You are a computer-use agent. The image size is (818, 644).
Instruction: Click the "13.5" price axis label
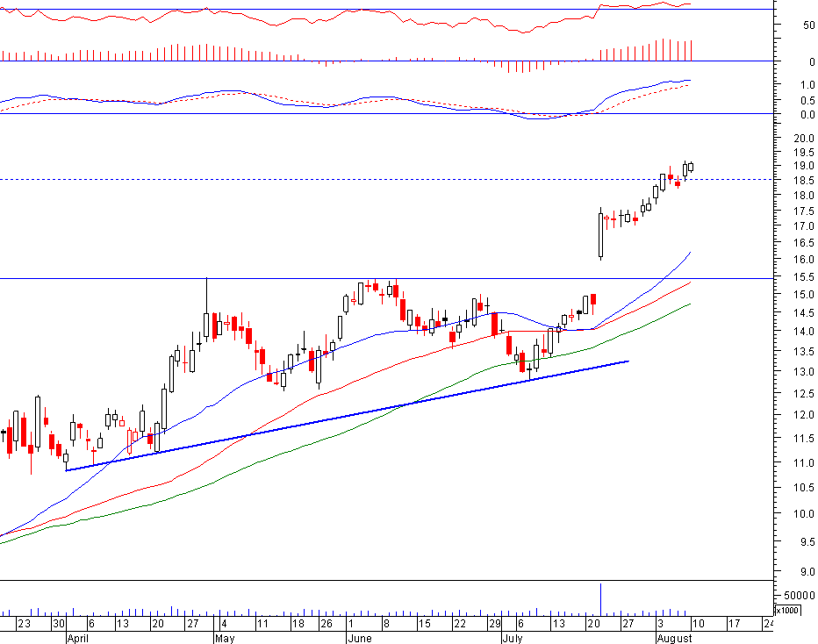pyautogui.click(x=803, y=352)
